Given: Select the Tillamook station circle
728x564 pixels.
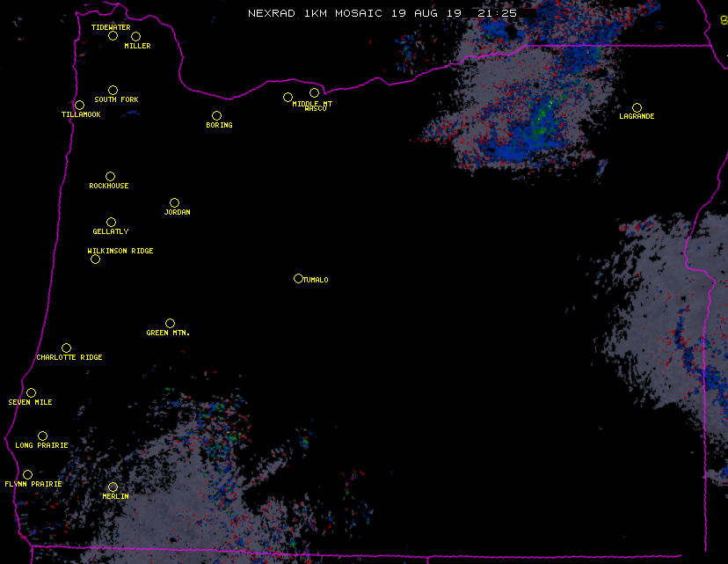Looking at the screenshot, I should [x=79, y=106].
